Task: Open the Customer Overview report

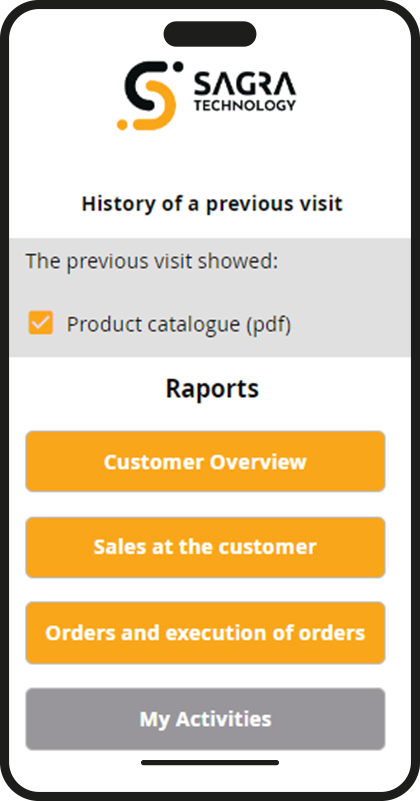Action: (205, 461)
